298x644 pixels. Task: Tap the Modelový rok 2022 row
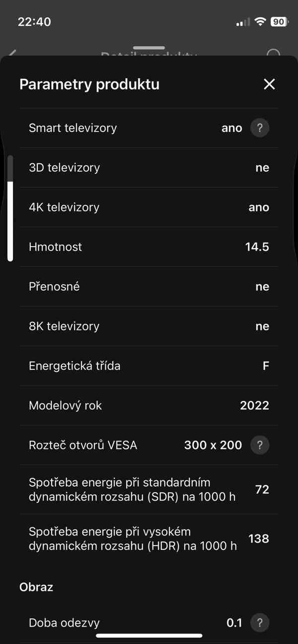149,405
